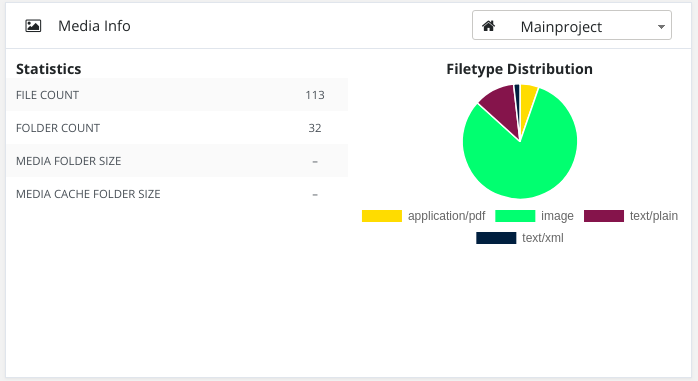The width and height of the screenshot is (698, 381).
Task: Click the Mainproject text in selector
Action: (x=561, y=27)
